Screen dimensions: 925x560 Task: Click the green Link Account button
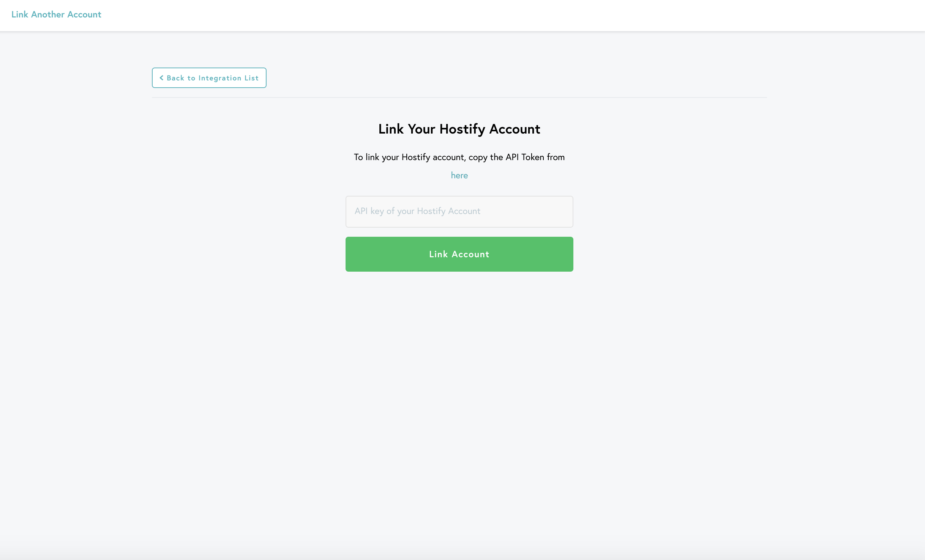click(x=459, y=254)
